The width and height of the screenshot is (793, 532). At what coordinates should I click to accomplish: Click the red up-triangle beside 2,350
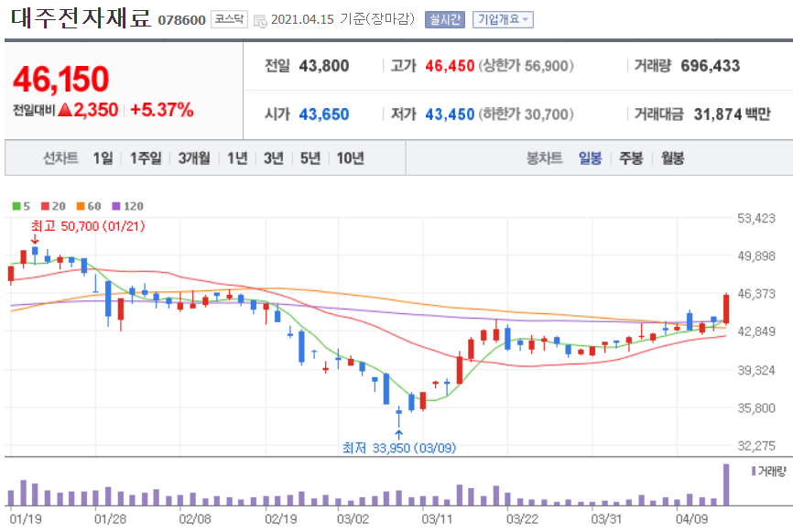pyautogui.click(x=65, y=110)
